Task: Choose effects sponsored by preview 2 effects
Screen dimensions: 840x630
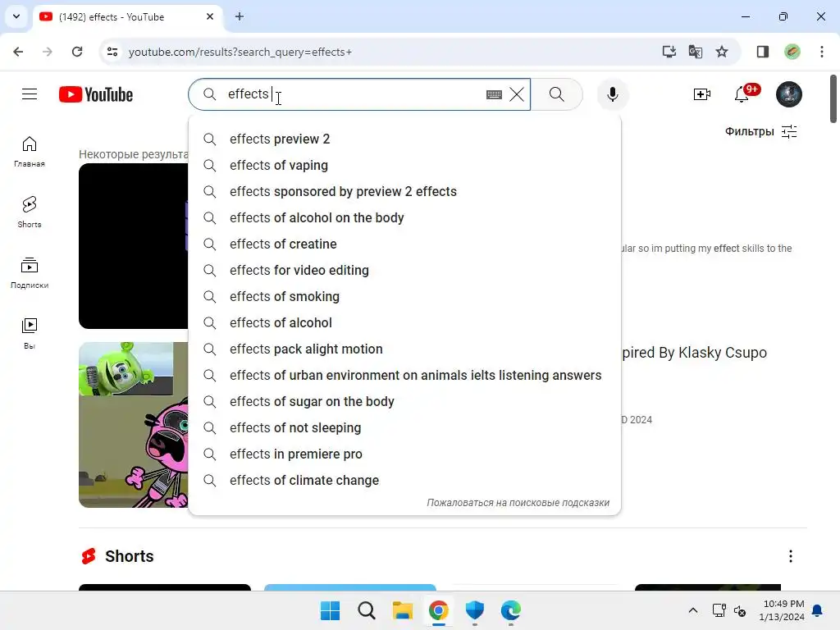Action: [404, 191]
